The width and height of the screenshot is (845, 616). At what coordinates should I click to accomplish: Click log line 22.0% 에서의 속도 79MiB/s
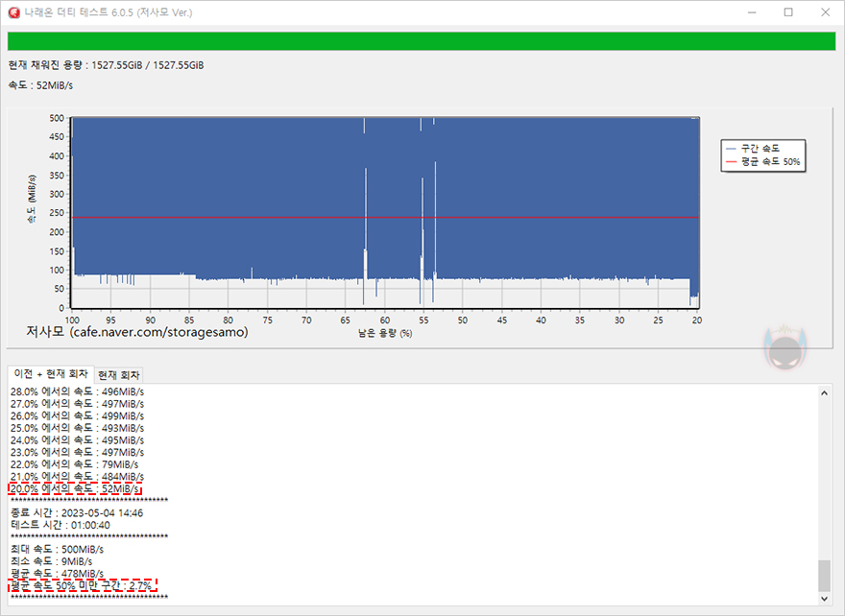click(74, 464)
